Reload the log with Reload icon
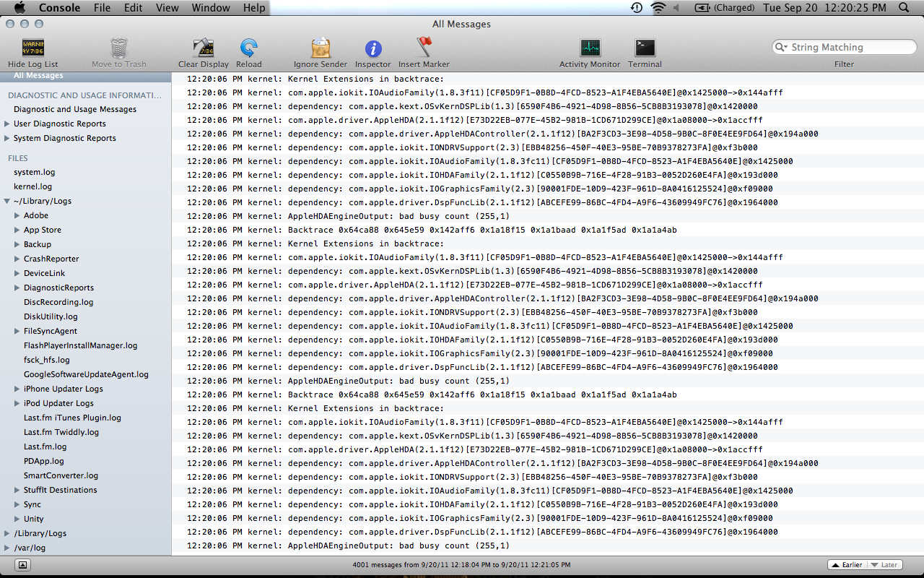Viewport: 924px width, 578px height. coord(249,48)
